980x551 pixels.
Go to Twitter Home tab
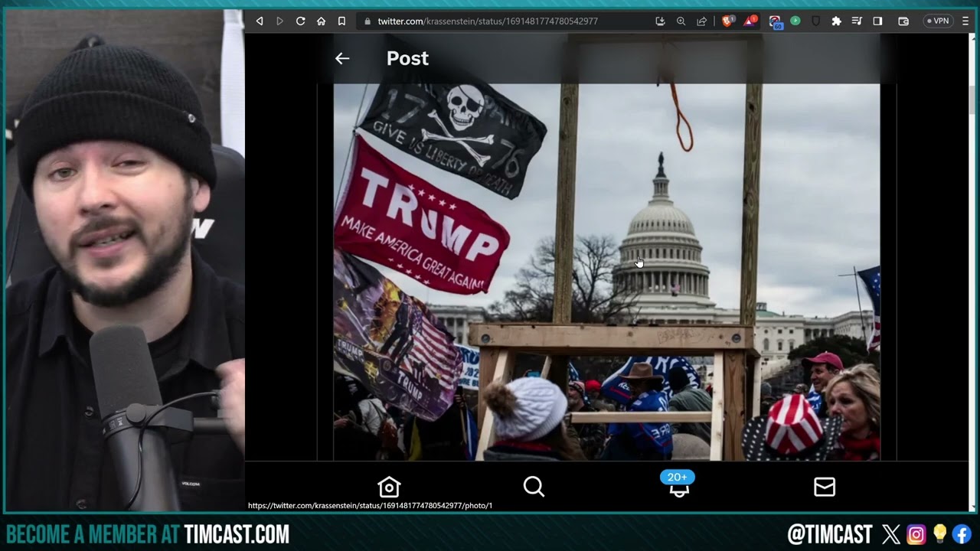pos(389,487)
